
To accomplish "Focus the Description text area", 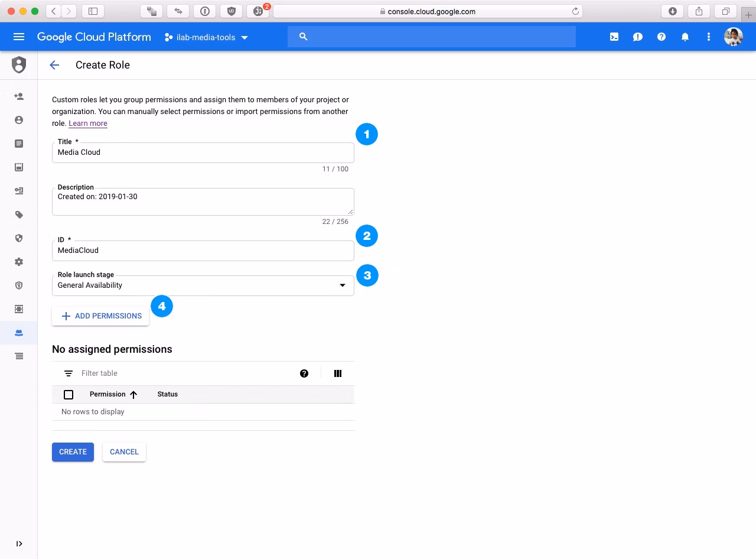I will [203, 201].
